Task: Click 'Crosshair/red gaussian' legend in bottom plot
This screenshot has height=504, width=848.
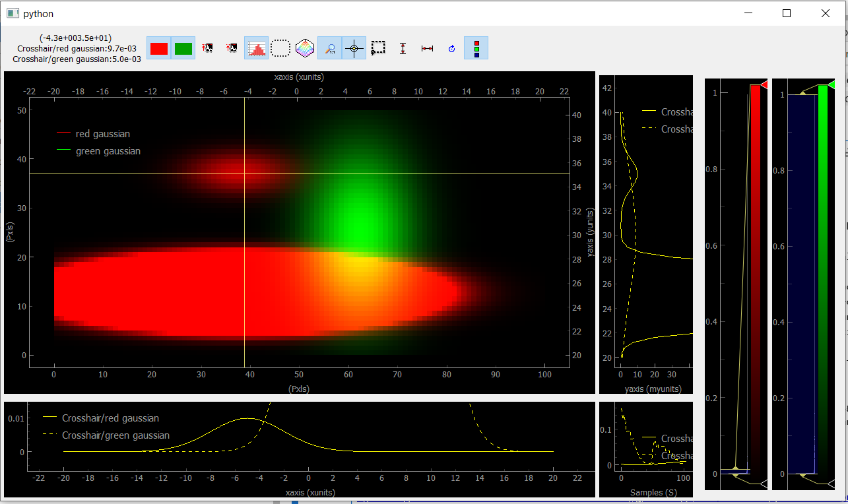Action: [110, 418]
